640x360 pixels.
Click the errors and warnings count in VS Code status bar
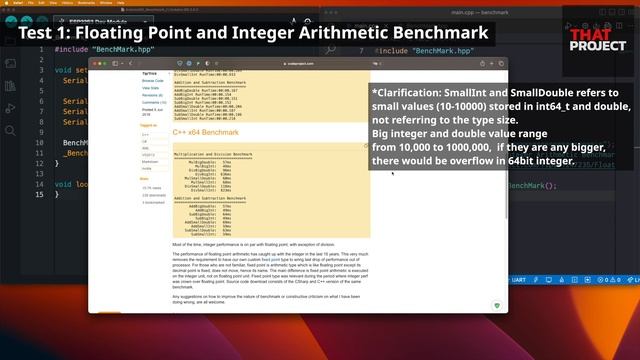coord(609,280)
